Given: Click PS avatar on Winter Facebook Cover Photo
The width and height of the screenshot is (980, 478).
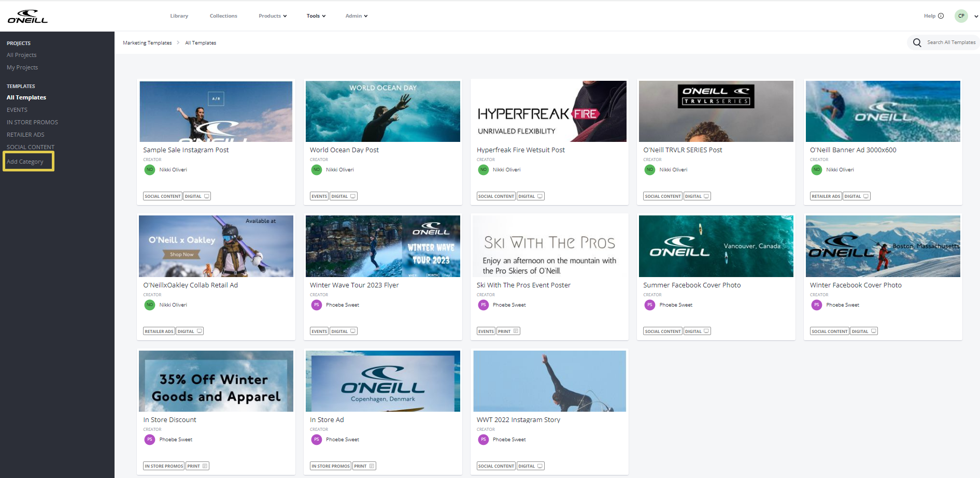Looking at the screenshot, I should click(x=817, y=305).
